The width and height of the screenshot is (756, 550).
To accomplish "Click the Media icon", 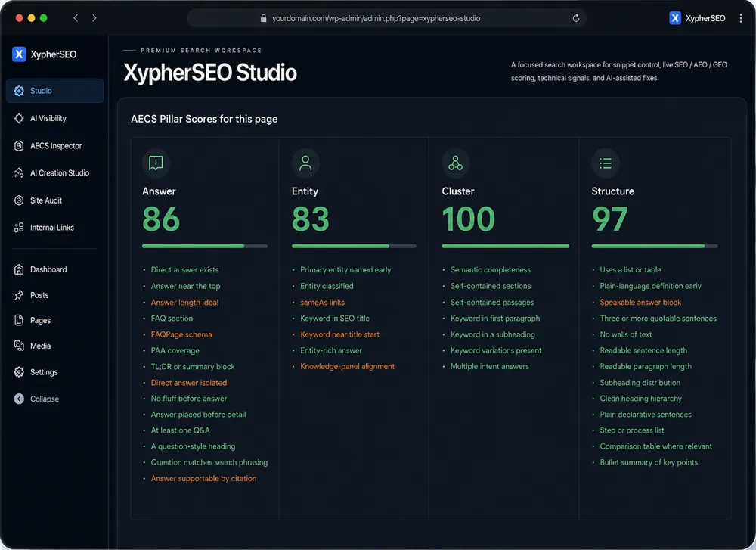I will click(x=19, y=346).
